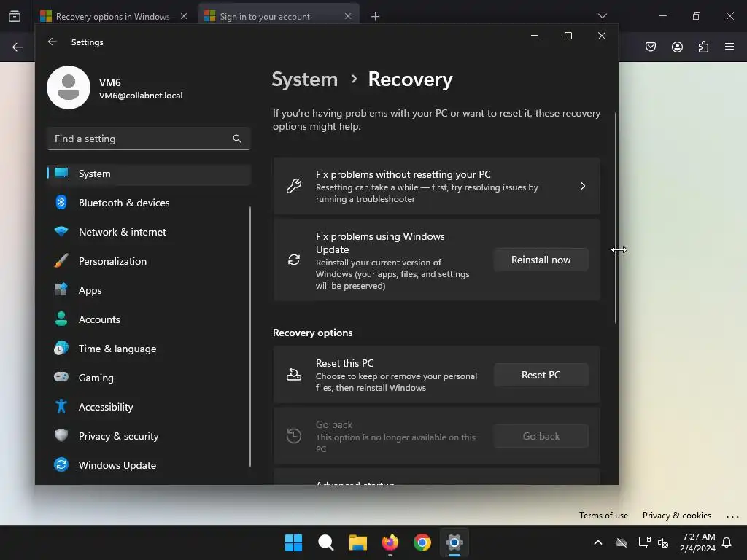Close the Recovery options in Windows tab
This screenshot has width=747, height=560.
[184, 16]
